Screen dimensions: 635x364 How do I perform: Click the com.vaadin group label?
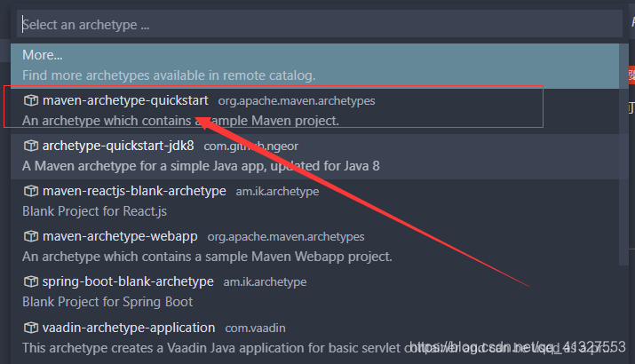click(255, 328)
